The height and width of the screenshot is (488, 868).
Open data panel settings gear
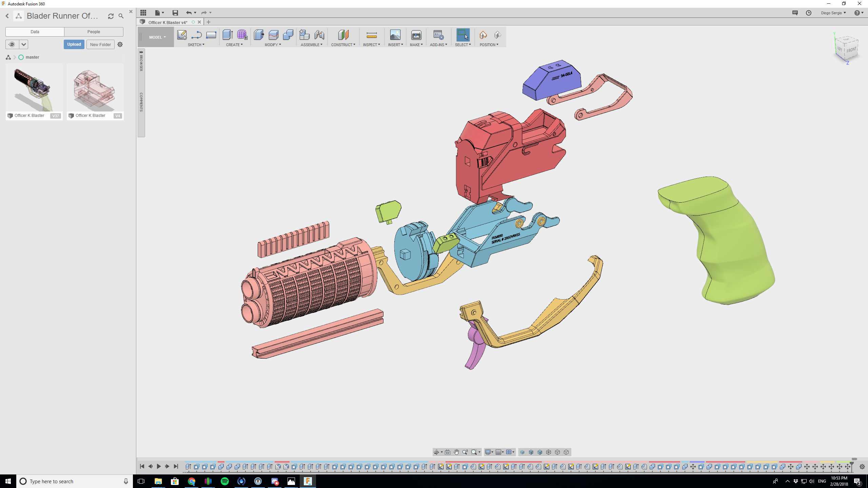pyautogui.click(x=120, y=44)
